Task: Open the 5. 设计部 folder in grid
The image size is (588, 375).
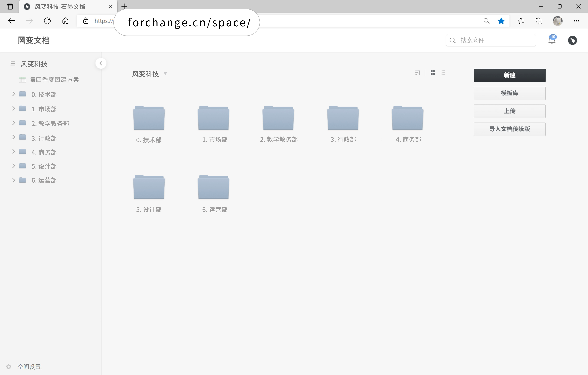Action: click(149, 187)
